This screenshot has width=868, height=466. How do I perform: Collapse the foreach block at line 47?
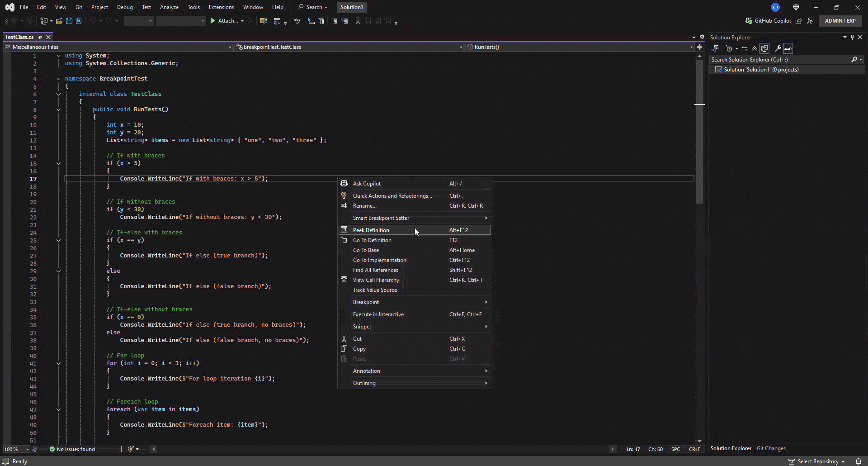58,409
